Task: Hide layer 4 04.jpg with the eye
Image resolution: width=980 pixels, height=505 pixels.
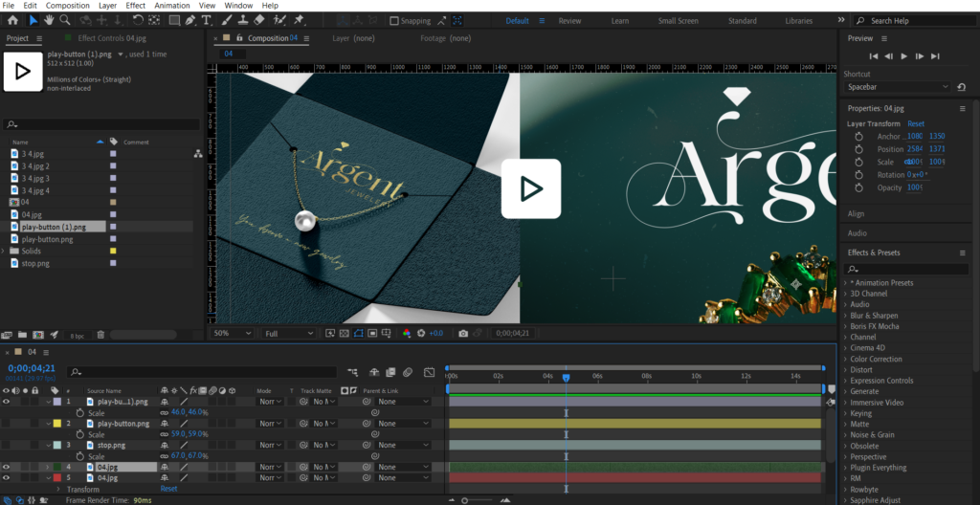Action: 7,467
